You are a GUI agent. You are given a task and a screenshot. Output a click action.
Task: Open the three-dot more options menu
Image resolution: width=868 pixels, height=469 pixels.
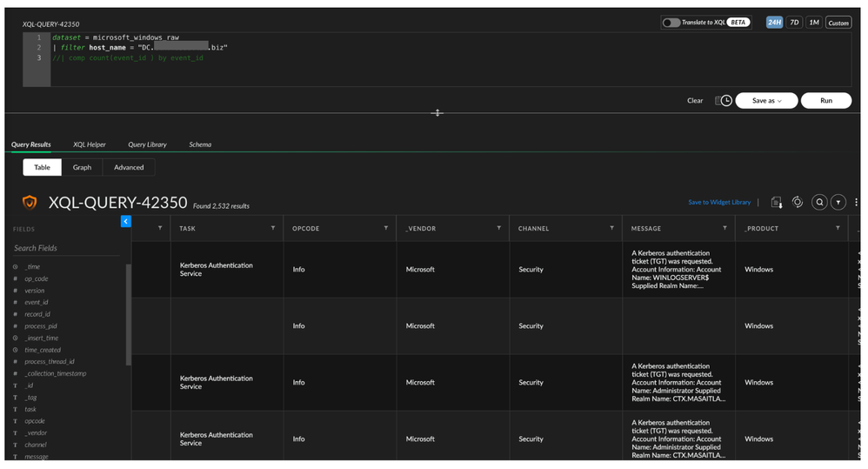click(x=857, y=202)
